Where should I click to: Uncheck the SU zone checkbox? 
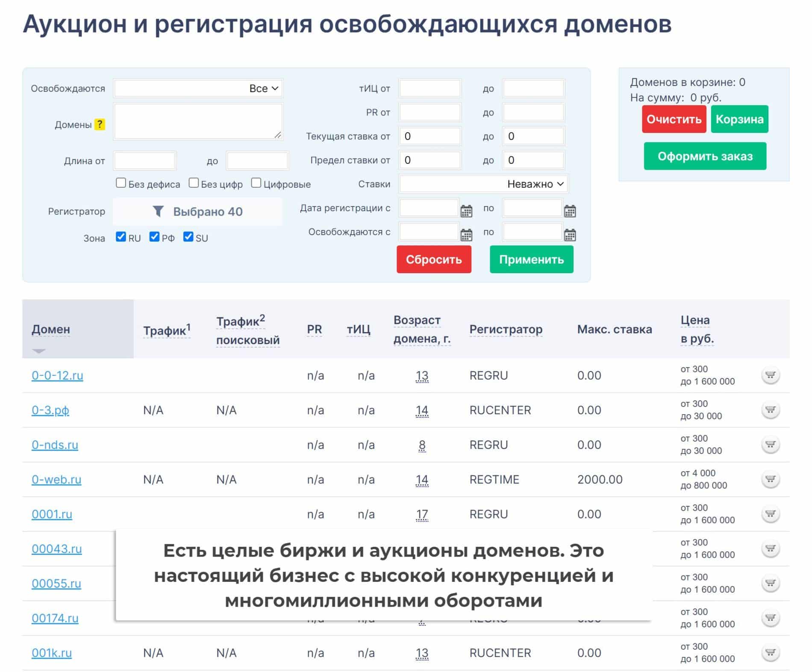[x=188, y=237]
